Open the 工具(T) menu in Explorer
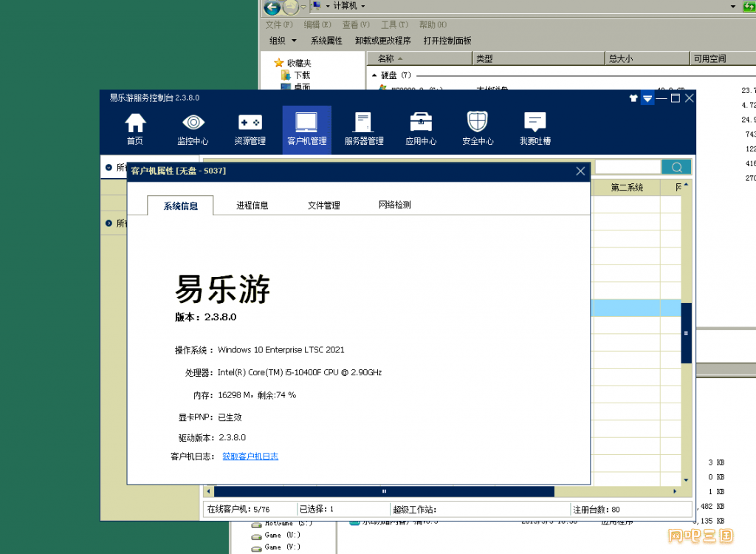The image size is (756, 554). coord(394,24)
